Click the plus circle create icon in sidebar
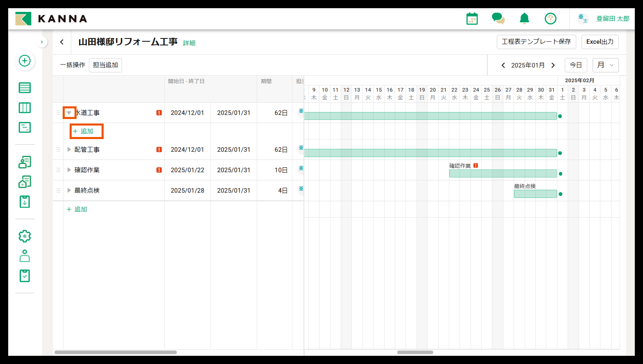Screen dimensions: 643x364 pyautogui.click(x=25, y=61)
